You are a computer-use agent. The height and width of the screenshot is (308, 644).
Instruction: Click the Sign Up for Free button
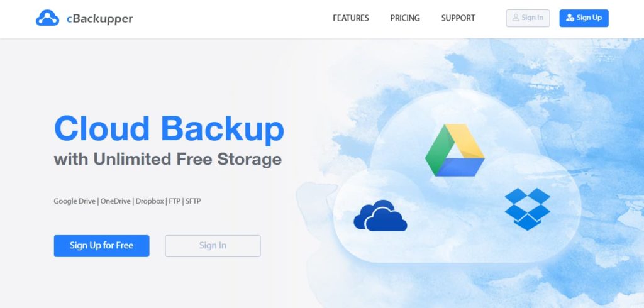point(101,246)
